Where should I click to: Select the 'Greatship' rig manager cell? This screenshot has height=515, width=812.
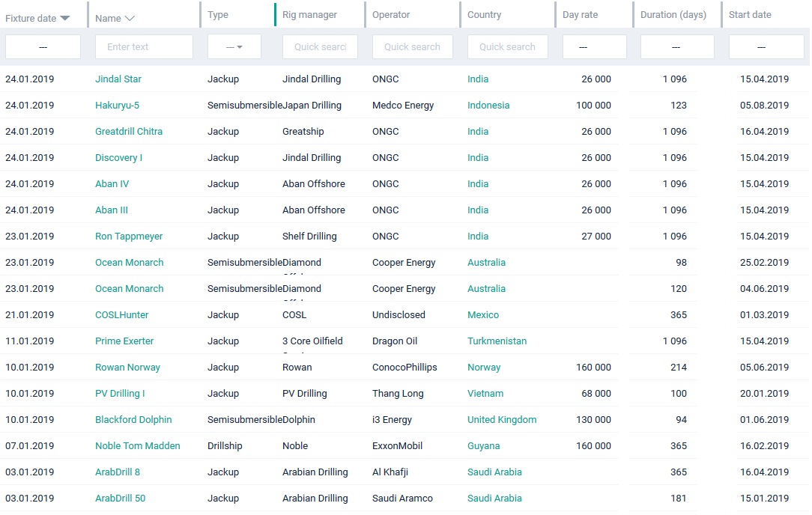pyautogui.click(x=303, y=132)
